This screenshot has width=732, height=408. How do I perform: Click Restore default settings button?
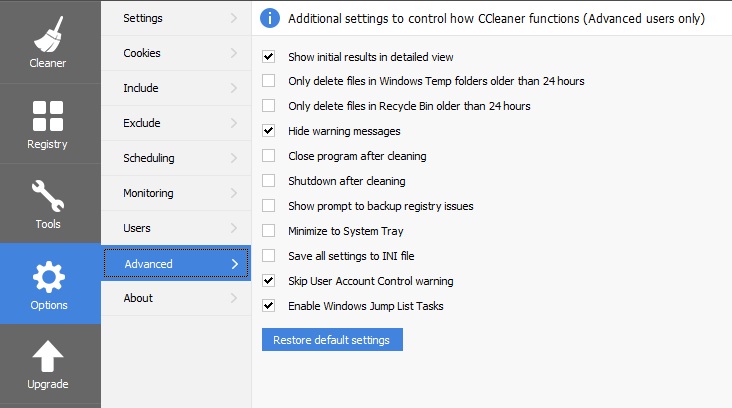point(332,340)
